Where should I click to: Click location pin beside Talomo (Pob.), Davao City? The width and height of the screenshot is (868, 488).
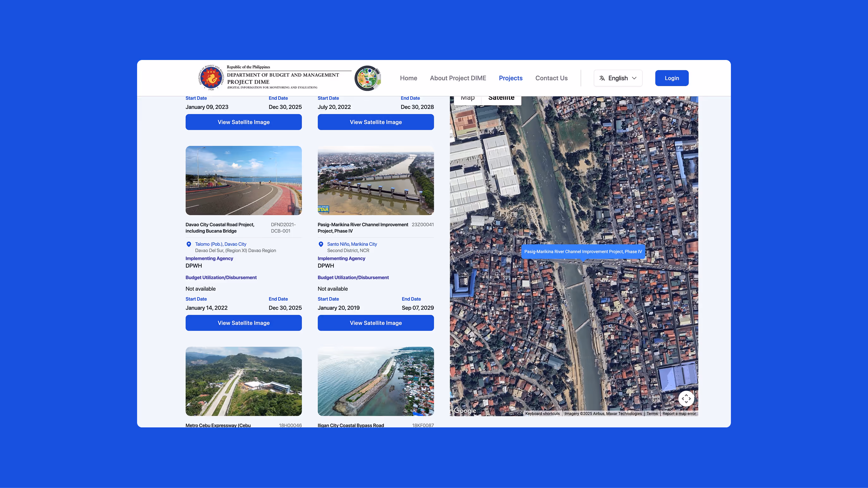[188, 244]
